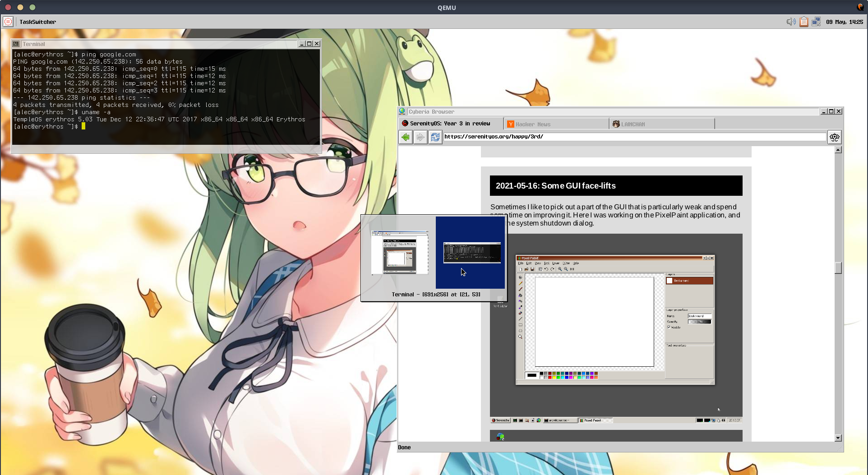Click the clock showing 09 May, 14:25
This screenshot has width=868, height=475.
(844, 22)
